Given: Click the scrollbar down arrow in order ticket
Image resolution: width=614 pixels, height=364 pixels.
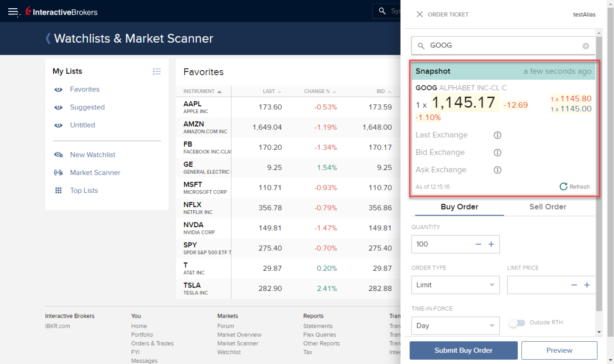Looking at the screenshot, I should [x=599, y=332].
